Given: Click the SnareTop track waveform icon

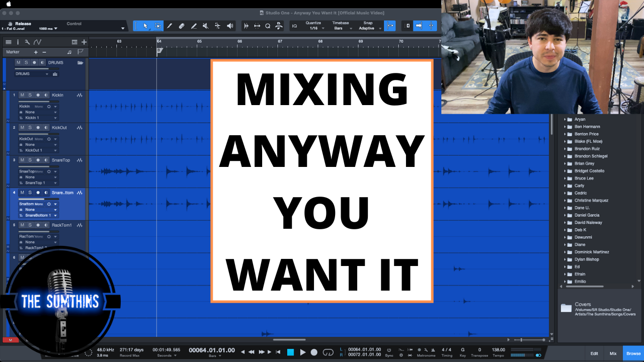Looking at the screenshot, I should (x=79, y=160).
